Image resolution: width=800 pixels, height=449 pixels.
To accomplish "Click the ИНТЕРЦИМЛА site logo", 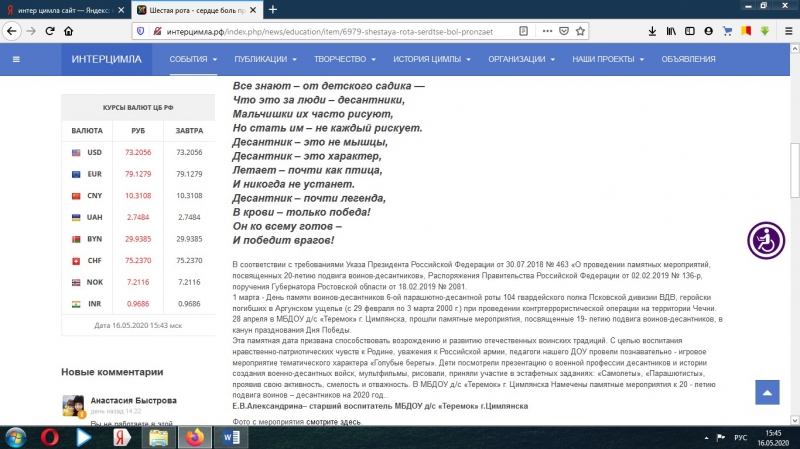I will (107, 59).
